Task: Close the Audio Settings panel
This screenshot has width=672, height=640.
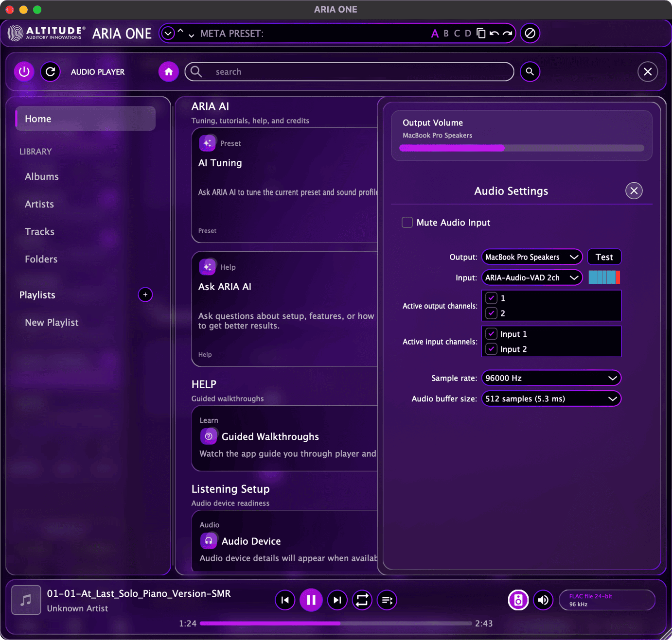Action: pos(634,190)
